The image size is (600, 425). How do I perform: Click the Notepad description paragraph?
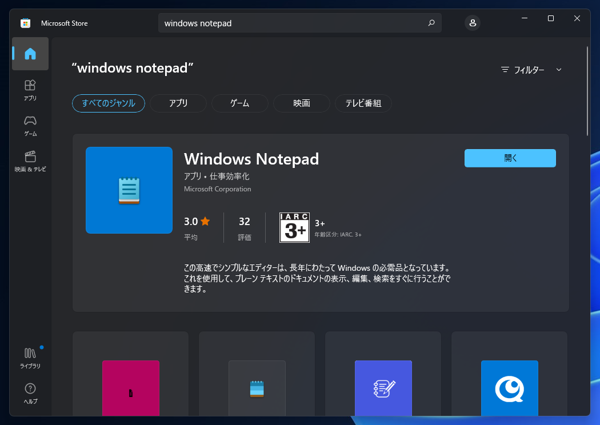tap(317, 278)
